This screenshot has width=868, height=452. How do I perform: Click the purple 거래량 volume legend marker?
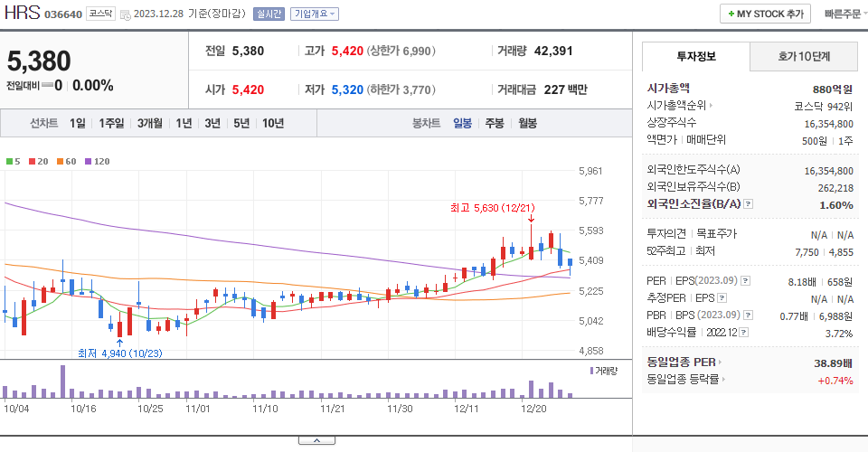(591, 371)
